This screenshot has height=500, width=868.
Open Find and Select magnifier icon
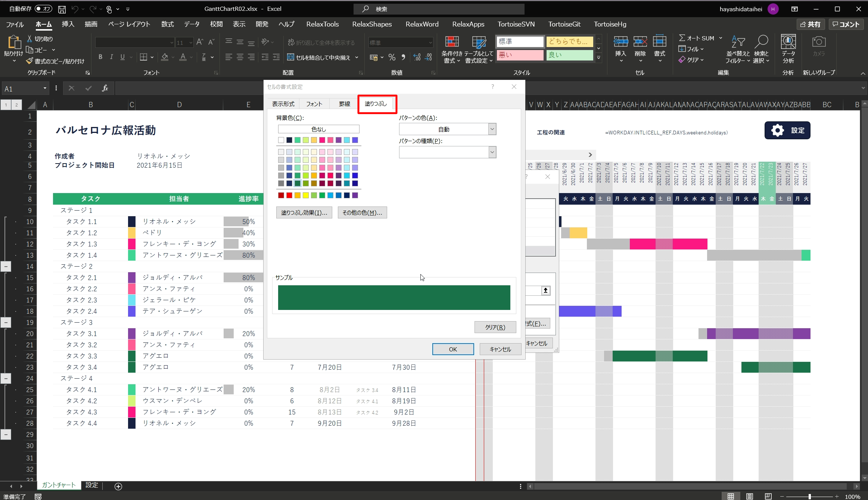pyautogui.click(x=761, y=42)
